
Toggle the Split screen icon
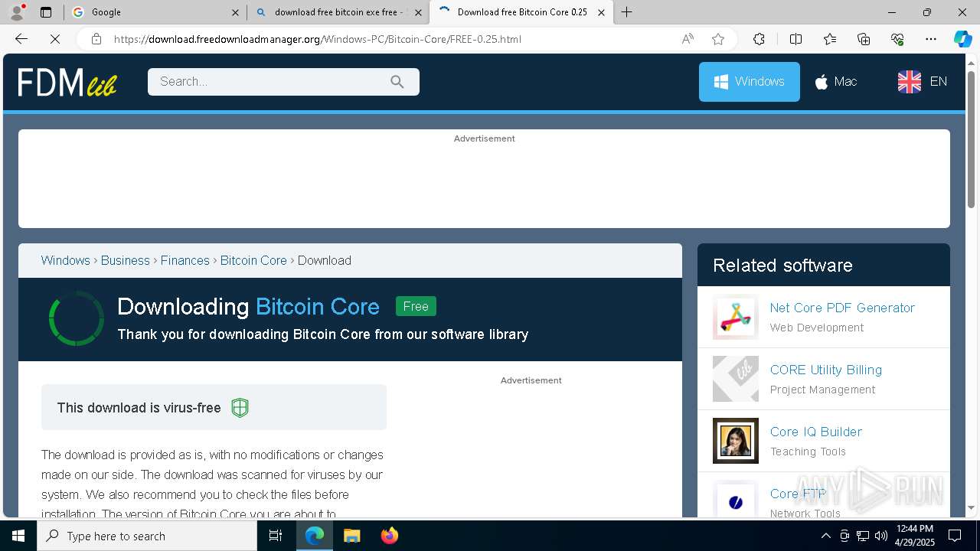(795, 39)
